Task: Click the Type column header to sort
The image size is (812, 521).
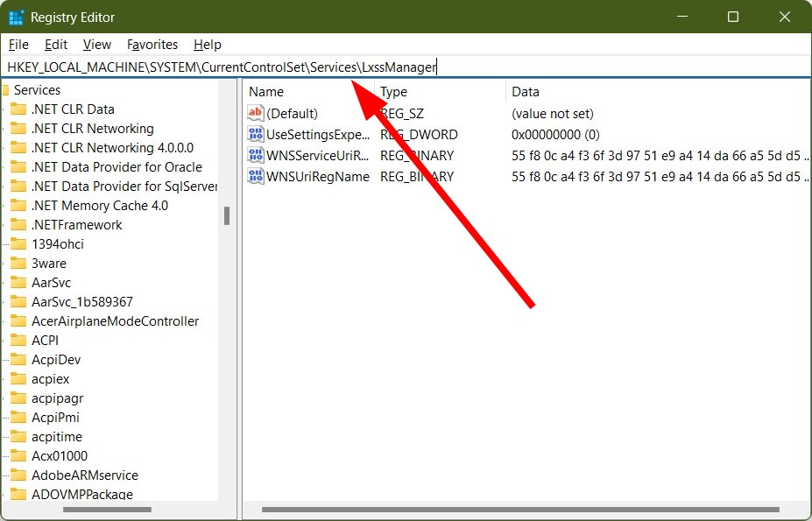Action: pyautogui.click(x=394, y=91)
